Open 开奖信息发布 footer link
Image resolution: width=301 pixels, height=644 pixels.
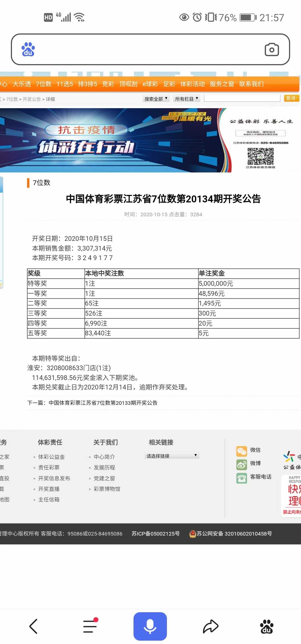point(54,478)
